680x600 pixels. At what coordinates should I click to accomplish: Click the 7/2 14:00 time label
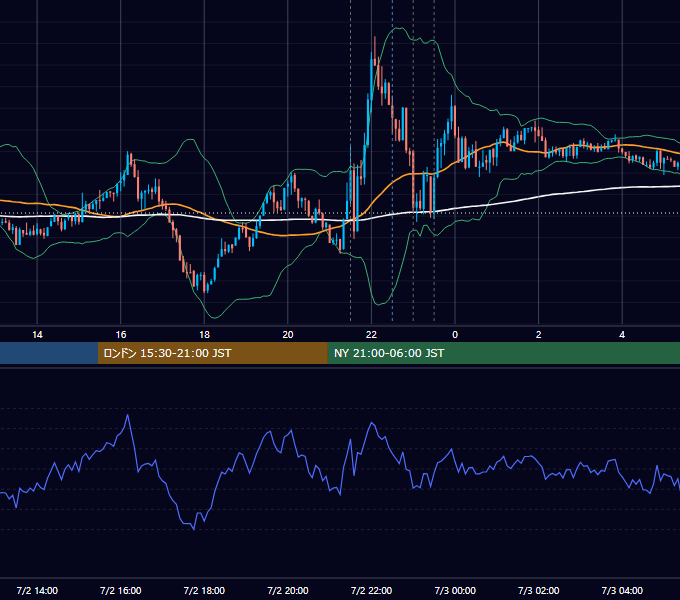point(37,590)
